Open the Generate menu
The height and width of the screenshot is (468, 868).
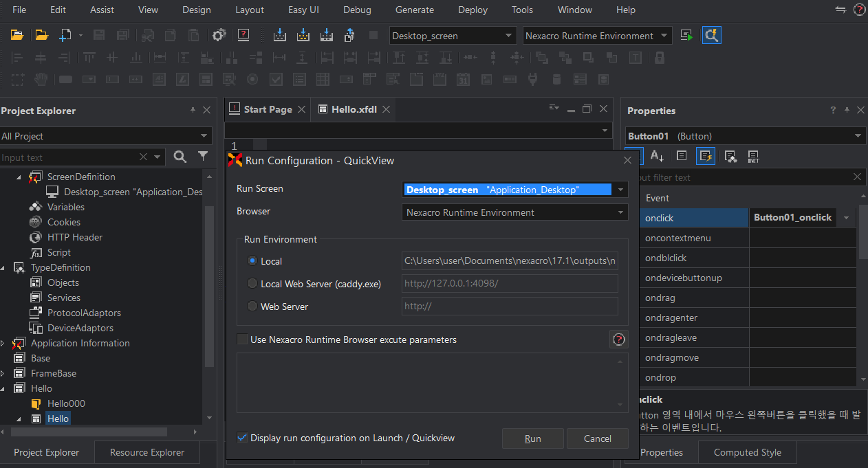pos(415,10)
